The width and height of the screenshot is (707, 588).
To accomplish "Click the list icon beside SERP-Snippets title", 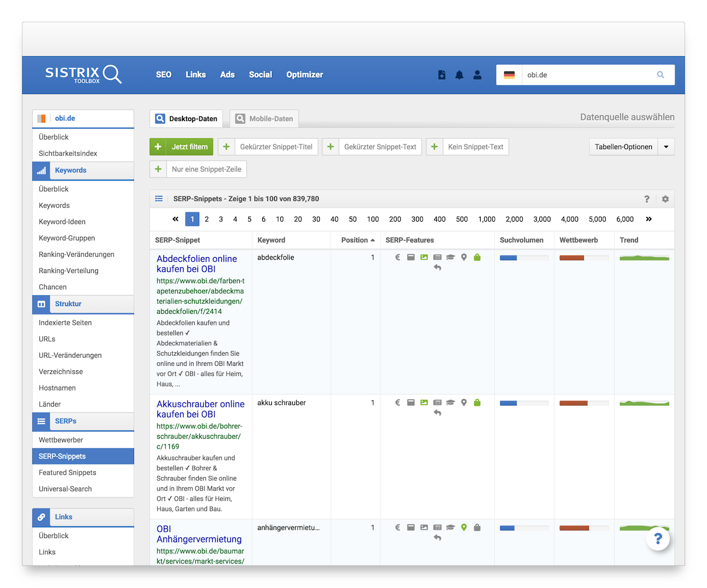I will [159, 199].
